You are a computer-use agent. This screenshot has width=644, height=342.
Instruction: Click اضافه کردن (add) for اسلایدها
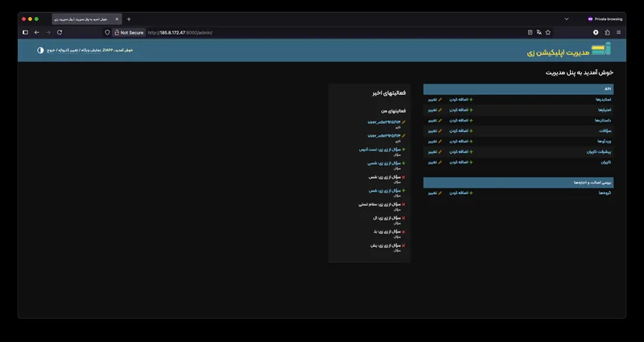(460, 99)
